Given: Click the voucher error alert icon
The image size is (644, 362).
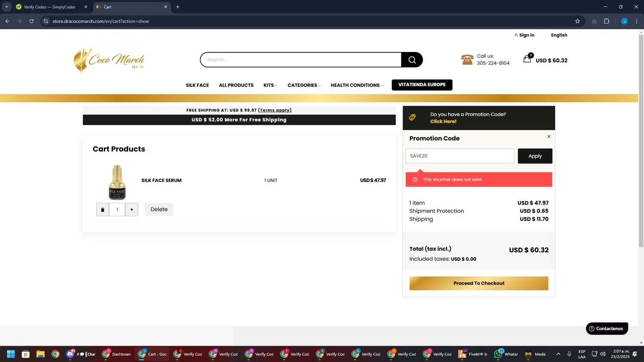Looking at the screenshot, I should (x=415, y=180).
